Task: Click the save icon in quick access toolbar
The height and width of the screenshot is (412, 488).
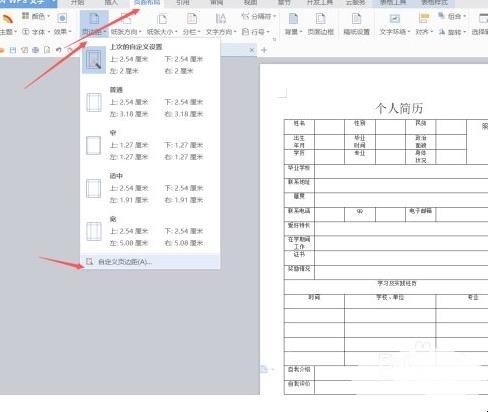Action: click(x=13, y=50)
